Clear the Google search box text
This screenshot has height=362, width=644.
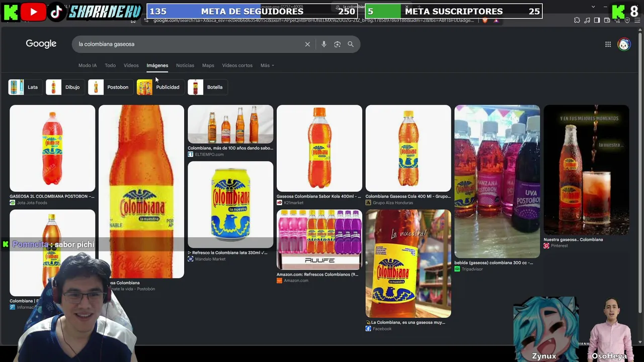307,44
